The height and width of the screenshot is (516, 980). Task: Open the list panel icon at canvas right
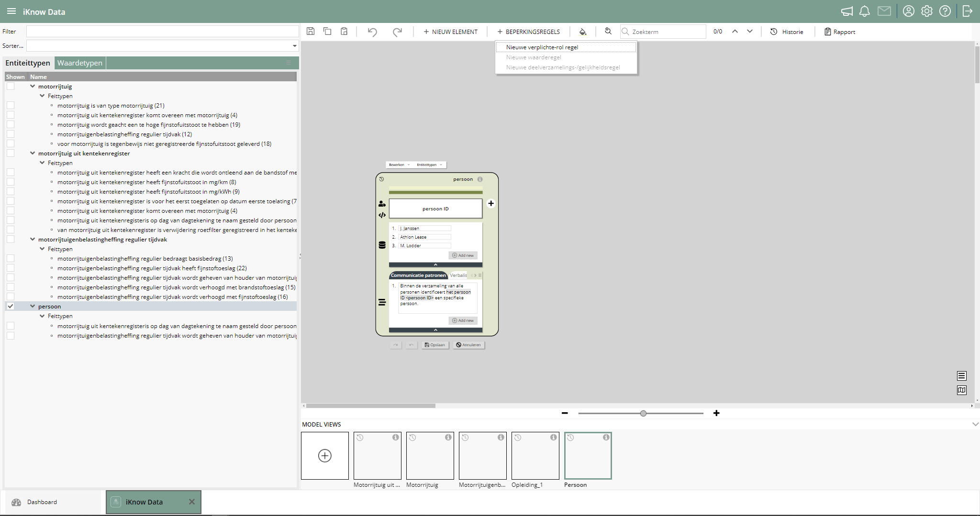[x=962, y=376]
